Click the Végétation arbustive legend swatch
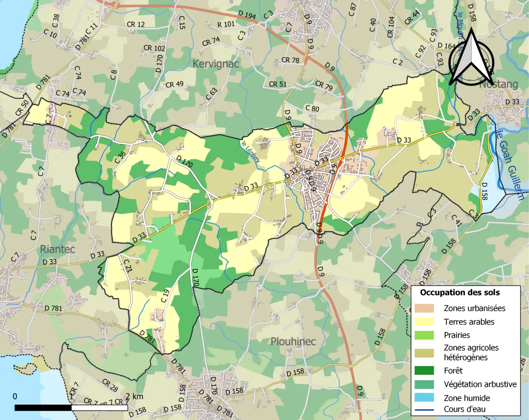The width and height of the screenshot is (529, 420). 424,384
